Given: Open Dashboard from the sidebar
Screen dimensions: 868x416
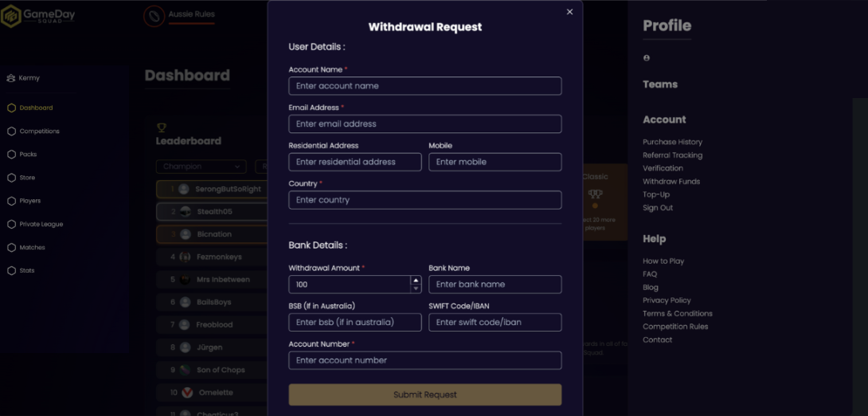Looking at the screenshot, I should 36,108.
